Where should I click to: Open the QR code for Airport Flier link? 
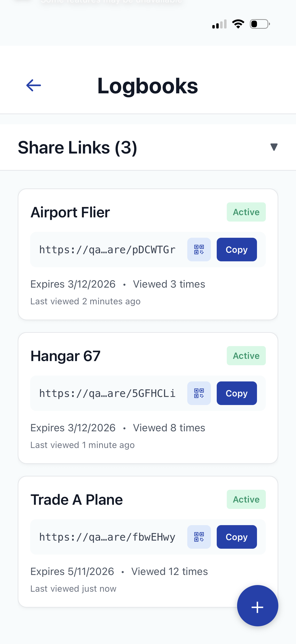199,249
